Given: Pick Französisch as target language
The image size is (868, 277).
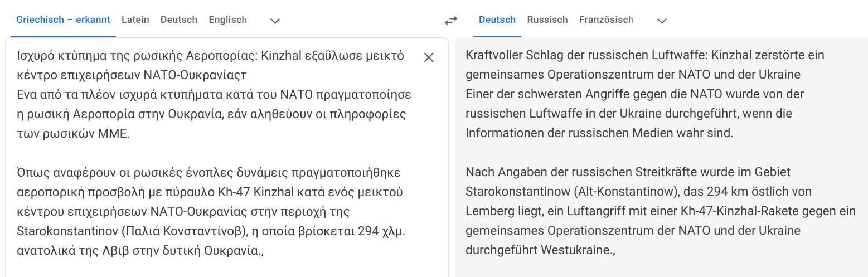Looking at the screenshot, I should tap(606, 20).
